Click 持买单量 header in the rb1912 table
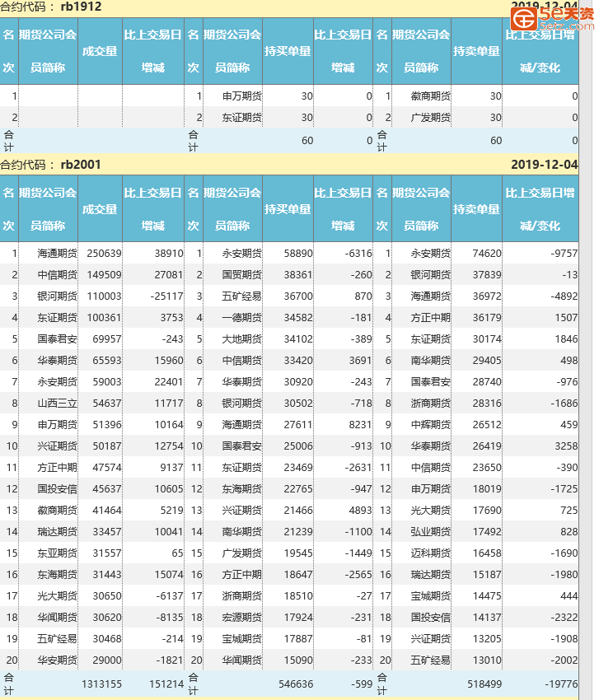This screenshot has width=599, height=700. point(288,51)
